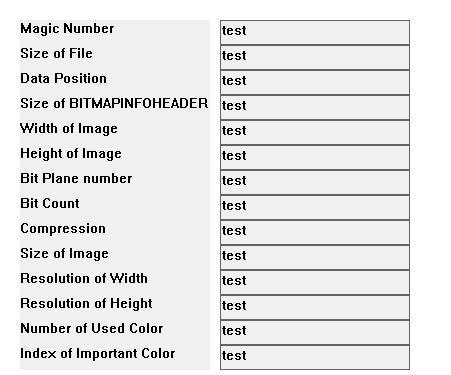This screenshot has width=451, height=375.
Task: Focus the Data Position field
Action: coord(315,82)
